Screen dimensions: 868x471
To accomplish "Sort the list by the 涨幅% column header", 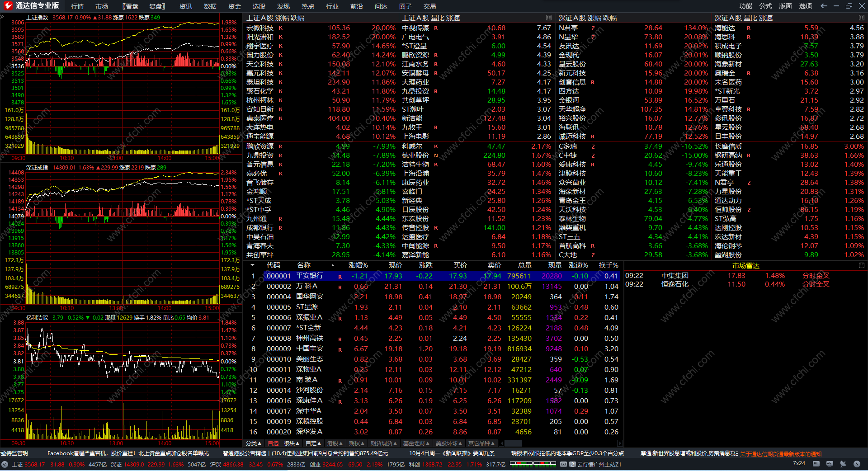I will tap(358, 265).
